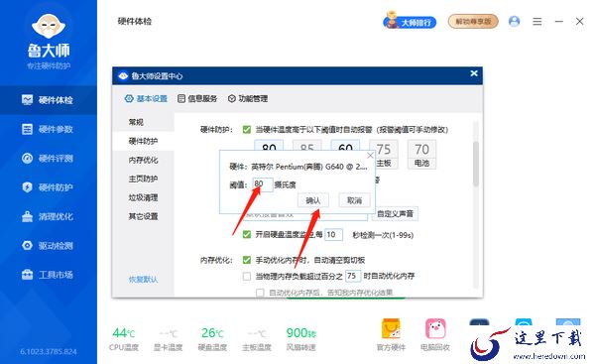The height and width of the screenshot is (364, 595).
Task: Open 驱动检测 in the sidebar
Action: (x=49, y=246)
